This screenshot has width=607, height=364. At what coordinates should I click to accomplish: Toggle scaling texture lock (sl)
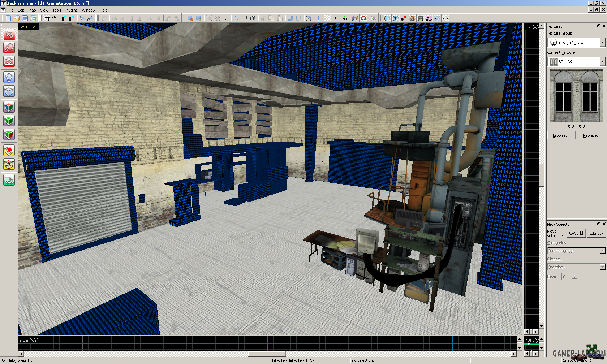click(x=336, y=18)
